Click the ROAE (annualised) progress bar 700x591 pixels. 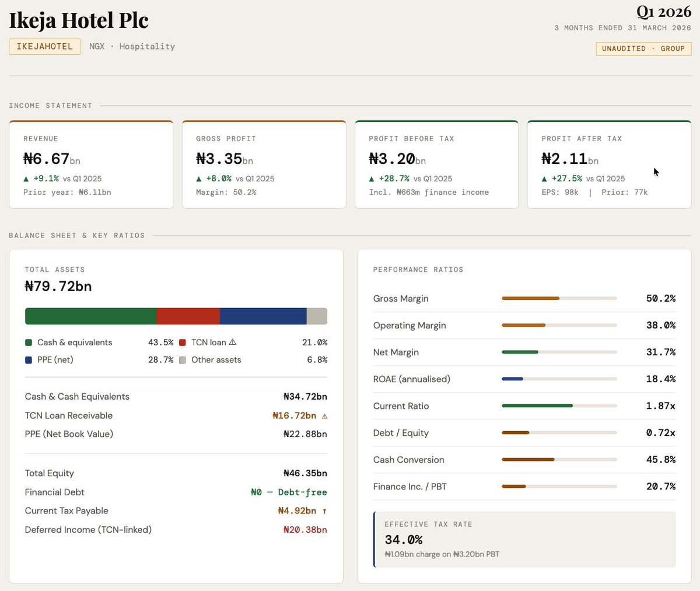click(559, 379)
